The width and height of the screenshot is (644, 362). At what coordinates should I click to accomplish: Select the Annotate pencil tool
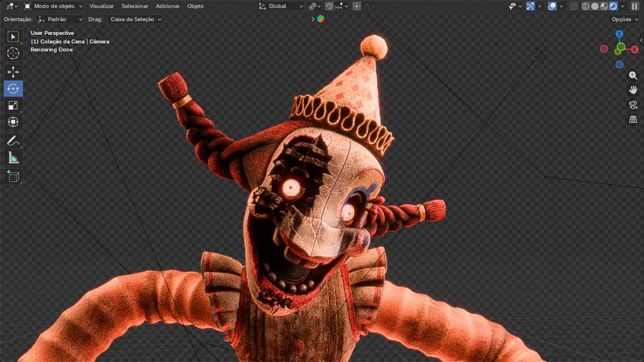pyautogui.click(x=13, y=141)
